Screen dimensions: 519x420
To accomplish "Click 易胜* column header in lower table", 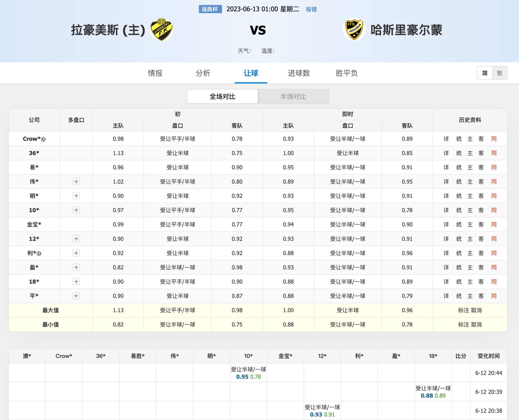I will (x=138, y=356).
